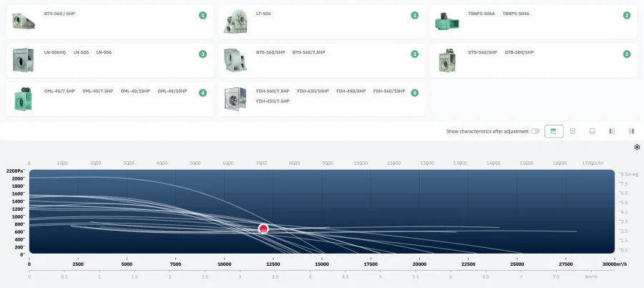Select the FDH-630/10HP model tag
The width and height of the screenshot is (644, 288).
tap(313, 91)
